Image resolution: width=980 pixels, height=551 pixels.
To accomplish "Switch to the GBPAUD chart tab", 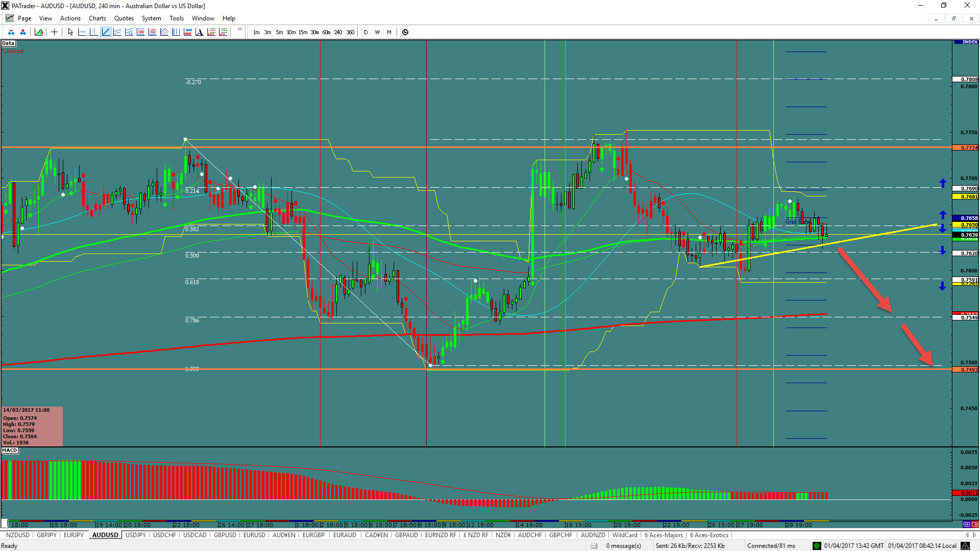I will (406, 535).
